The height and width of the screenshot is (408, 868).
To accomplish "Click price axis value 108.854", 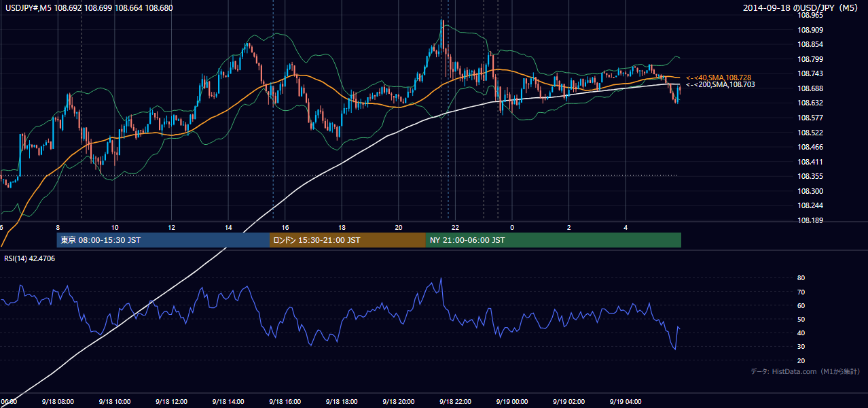I will tap(810, 44).
